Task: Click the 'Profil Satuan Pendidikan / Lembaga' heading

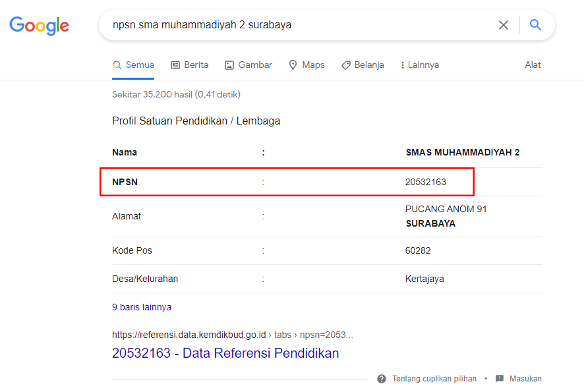Action: point(196,121)
